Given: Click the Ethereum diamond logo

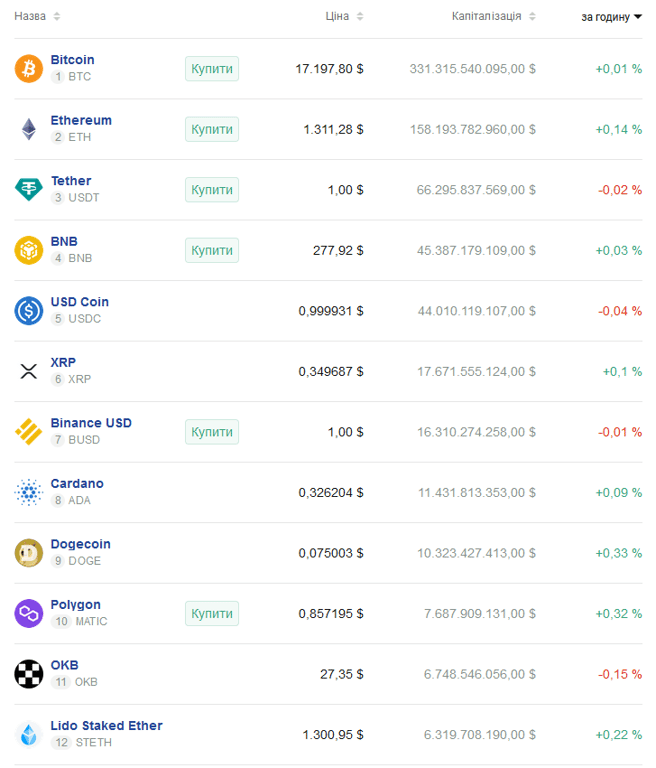Looking at the screenshot, I should coord(28,129).
